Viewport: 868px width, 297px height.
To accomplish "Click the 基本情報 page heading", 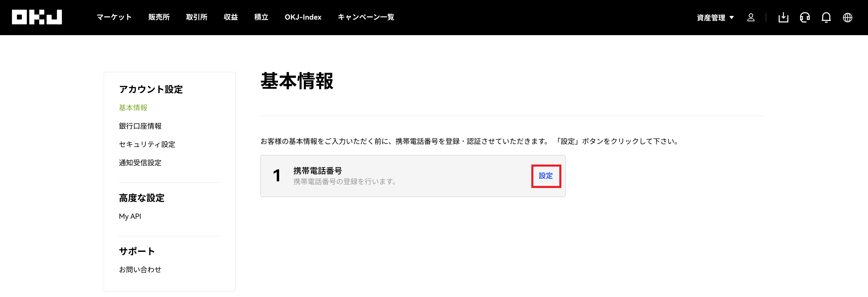I will point(297,81).
